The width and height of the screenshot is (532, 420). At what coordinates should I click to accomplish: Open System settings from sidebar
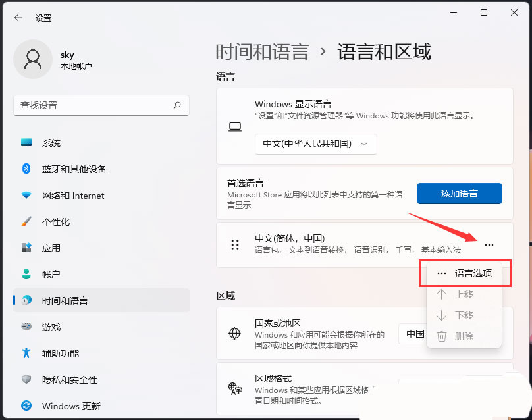pyautogui.click(x=51, y=143)
